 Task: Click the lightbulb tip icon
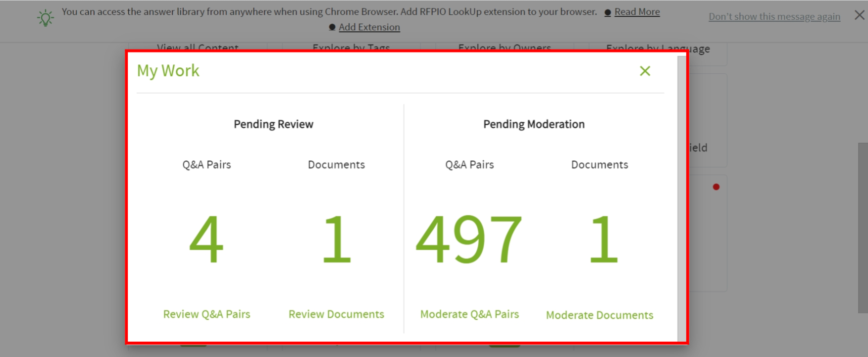coord(46,18)
